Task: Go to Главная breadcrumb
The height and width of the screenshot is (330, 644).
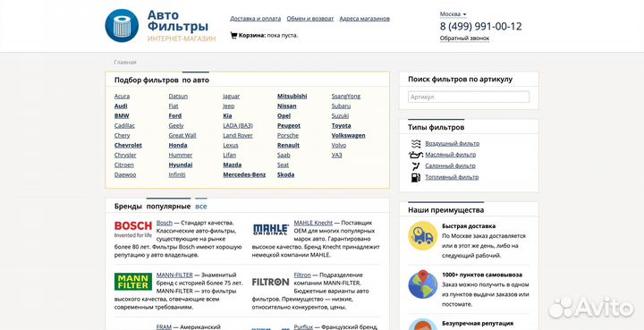Action: coord(125,63)
